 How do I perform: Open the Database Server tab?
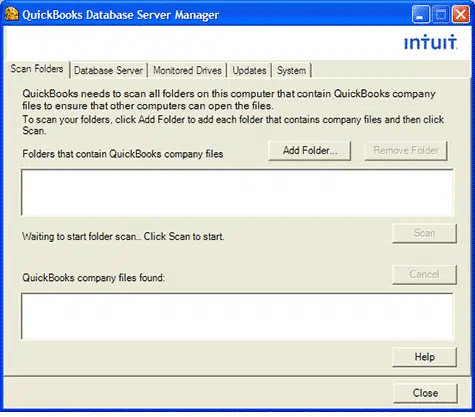[108, 71]
